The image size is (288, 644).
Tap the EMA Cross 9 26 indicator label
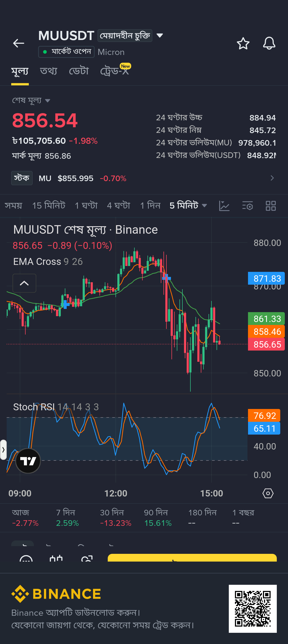[x=48, y=262]
